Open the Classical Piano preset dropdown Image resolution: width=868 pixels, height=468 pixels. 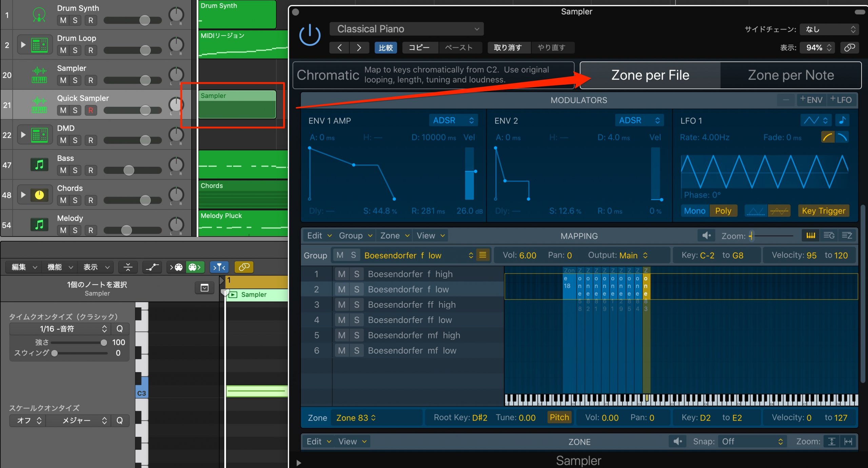point(407,29)
